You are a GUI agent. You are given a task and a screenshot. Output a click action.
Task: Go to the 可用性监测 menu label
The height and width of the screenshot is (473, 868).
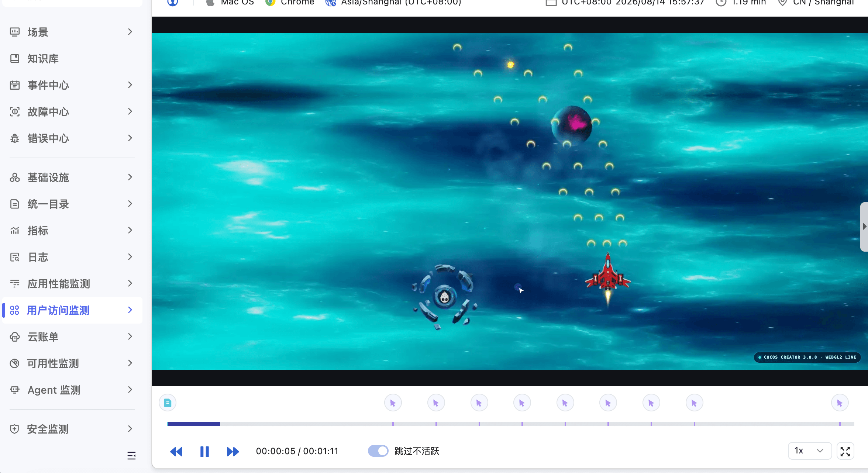53,363
